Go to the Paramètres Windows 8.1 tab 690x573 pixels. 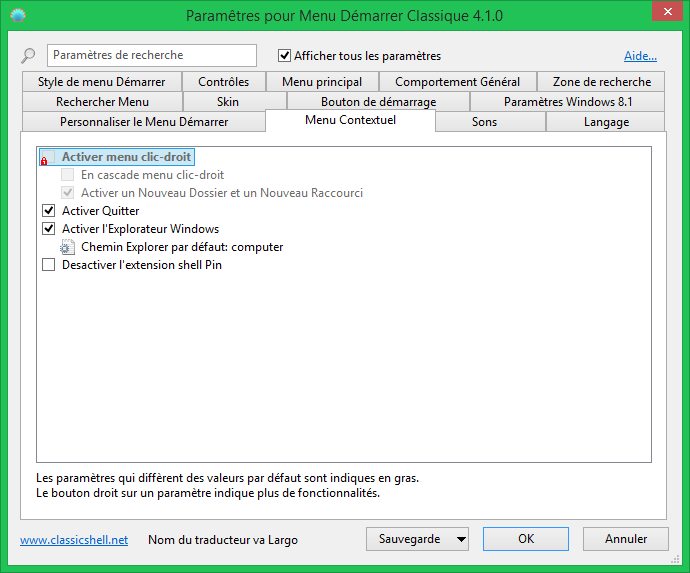(x=567, y=102)
